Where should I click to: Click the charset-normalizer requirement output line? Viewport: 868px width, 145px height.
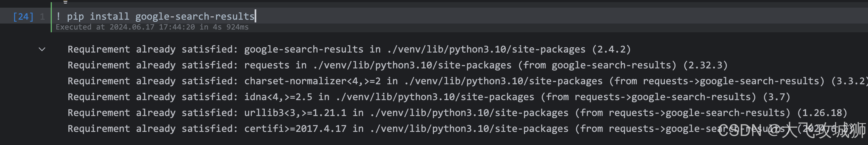(467, 81)
